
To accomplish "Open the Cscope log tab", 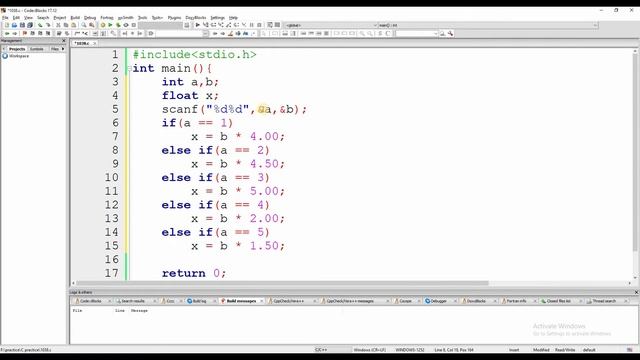I will click(x=405, y=301).
